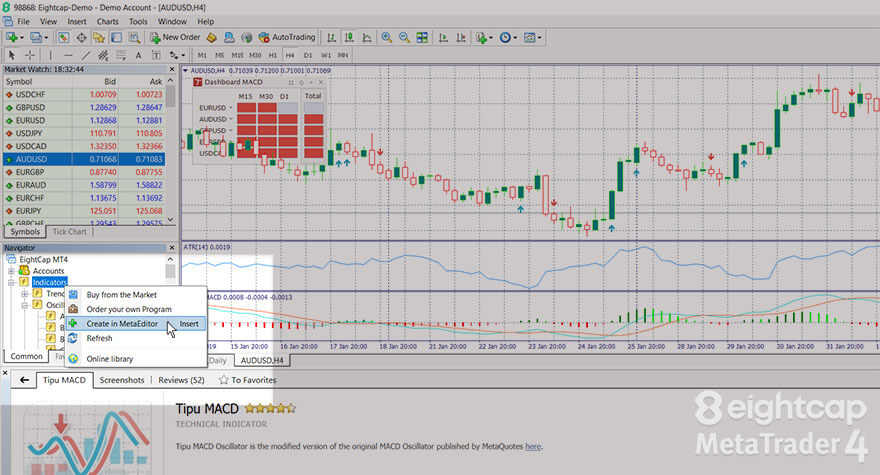The image size is (880, 475).
Task: Toggle the Market Watch window icon
Action: [x=63, y=38]
